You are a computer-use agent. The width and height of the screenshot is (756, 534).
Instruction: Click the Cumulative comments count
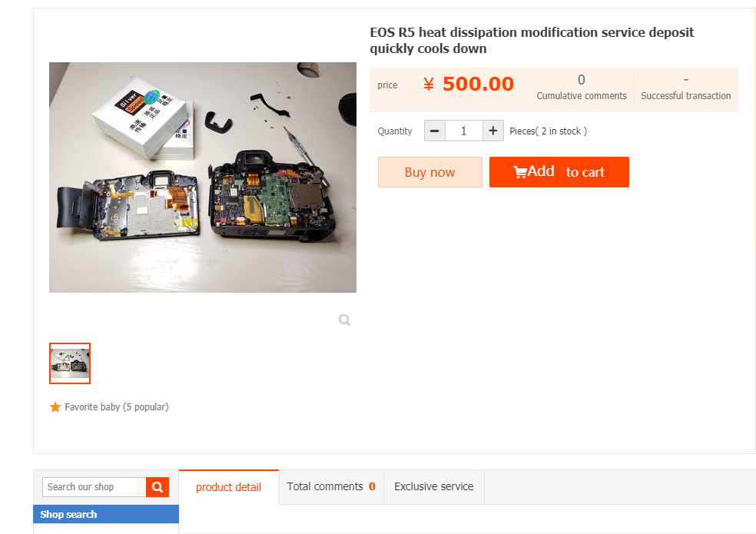pyautogui.click(x=582, y=80)
